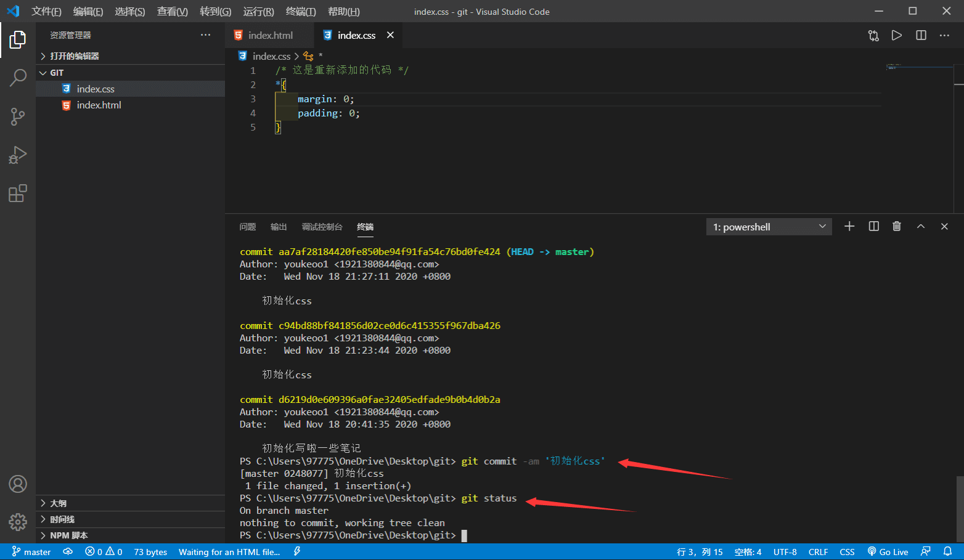Open the 帮助(H) menu
The image size is (964, 560).
point(344,12)
